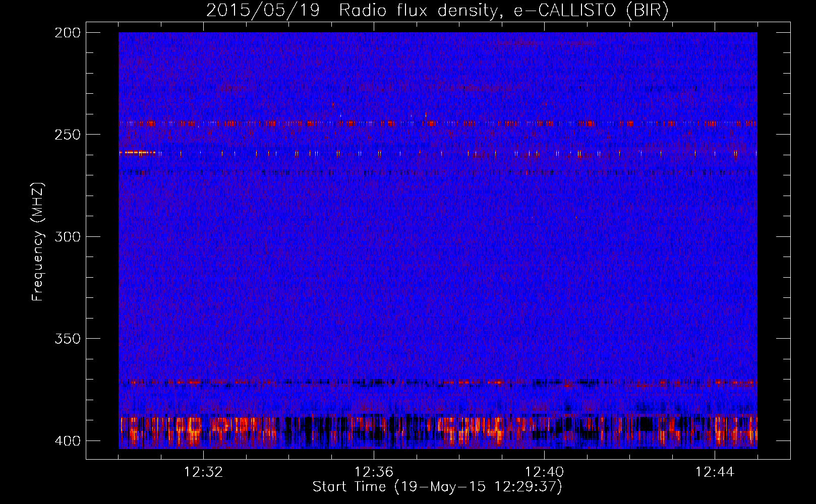Click the 350 frequency axis label
The width and height of the screenshot is (816, 504).
(68, 338)
